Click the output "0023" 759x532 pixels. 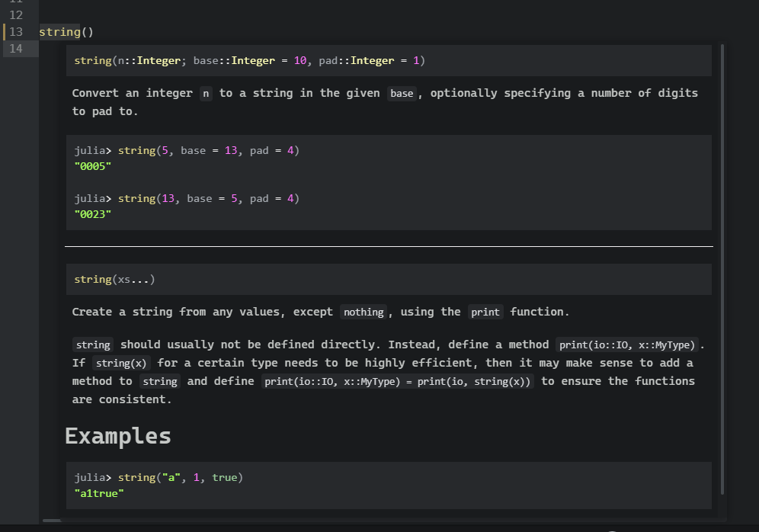(93, 214)
